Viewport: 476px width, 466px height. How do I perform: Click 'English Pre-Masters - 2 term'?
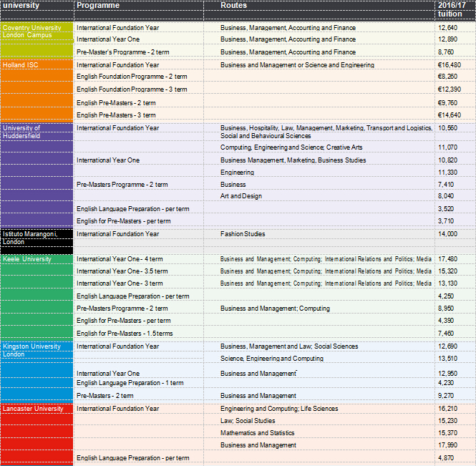[x=116, y=103]
